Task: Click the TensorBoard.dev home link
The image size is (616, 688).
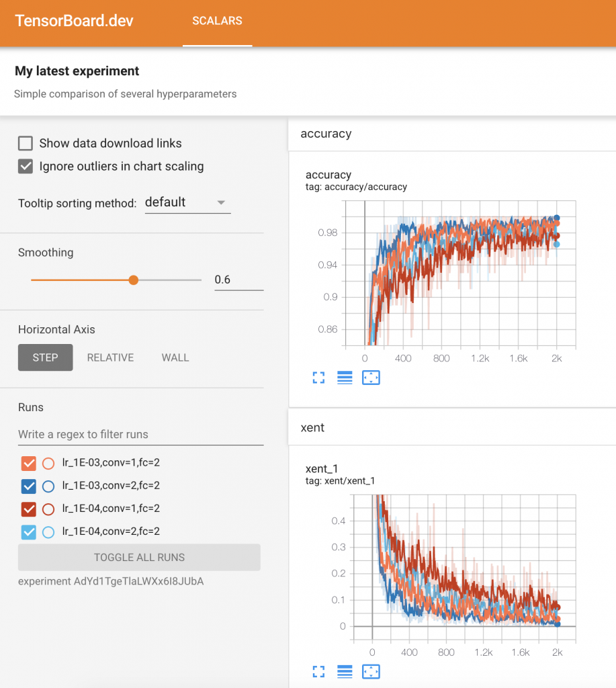Action: point(74,21)
